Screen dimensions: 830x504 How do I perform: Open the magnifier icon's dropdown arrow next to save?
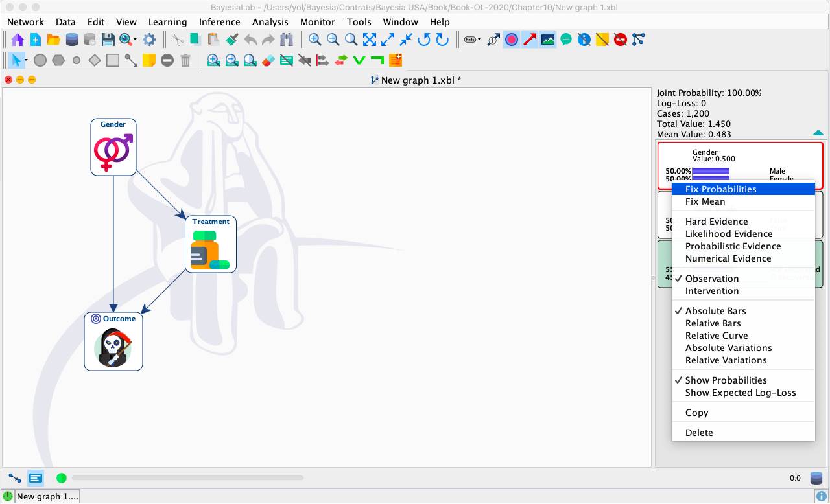(x=135, y=40)
